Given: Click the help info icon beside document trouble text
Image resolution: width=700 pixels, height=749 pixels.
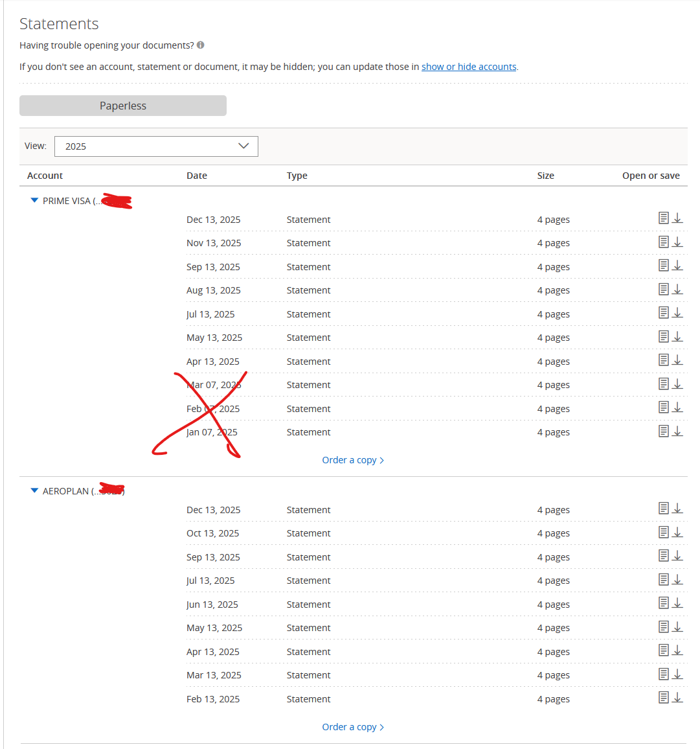Looking at the screenshot, I should [201, 45].
